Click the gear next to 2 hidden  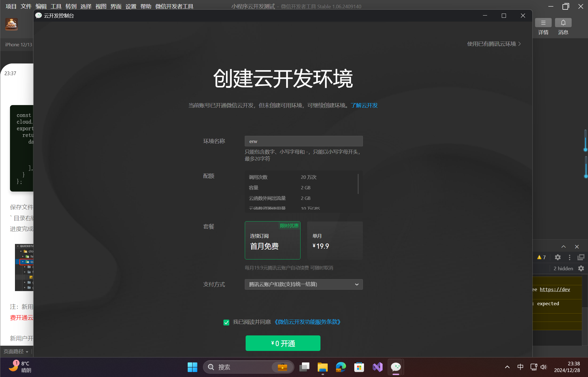(x=581, y=268)
